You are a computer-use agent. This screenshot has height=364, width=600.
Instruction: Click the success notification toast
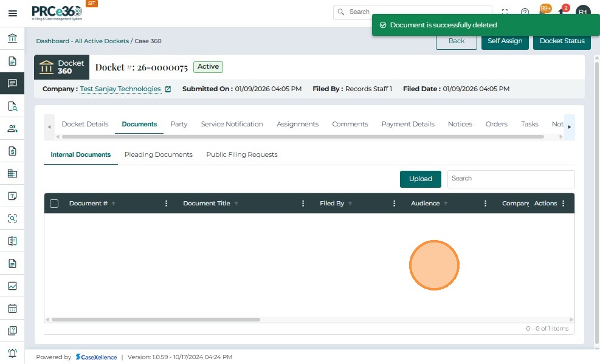(x=486, y=25)
